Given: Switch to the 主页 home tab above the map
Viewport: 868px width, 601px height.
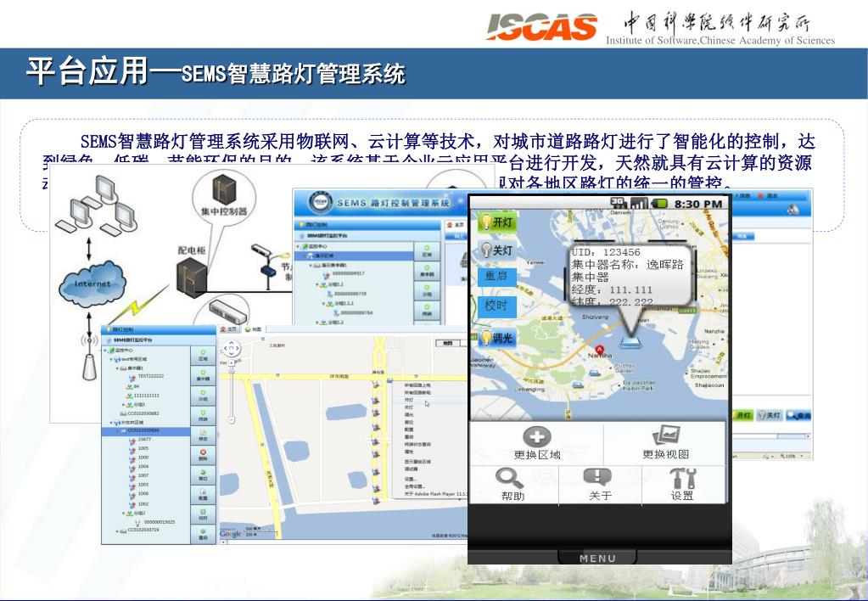Looking at the screenshot, I should pyautogui.click(x=230, y=329).
